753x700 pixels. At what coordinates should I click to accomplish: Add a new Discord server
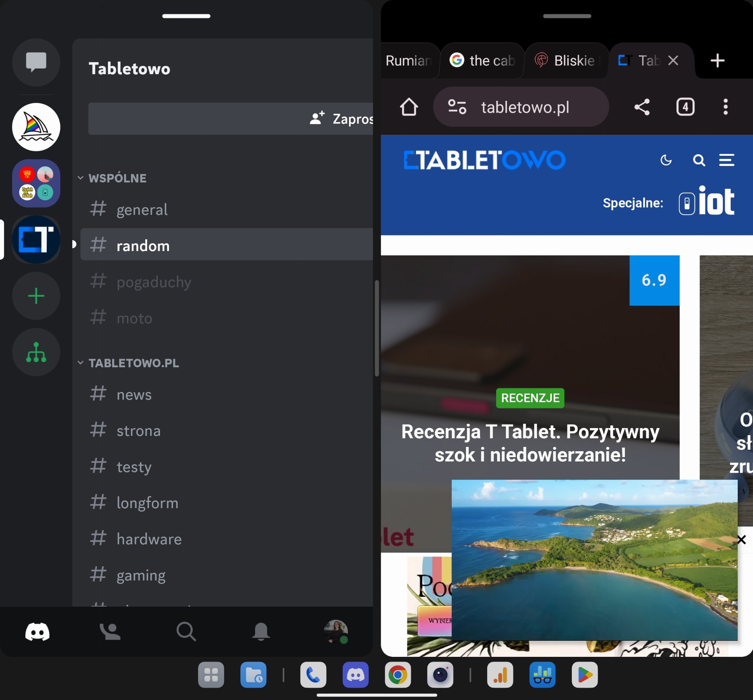tap(36, 296)
